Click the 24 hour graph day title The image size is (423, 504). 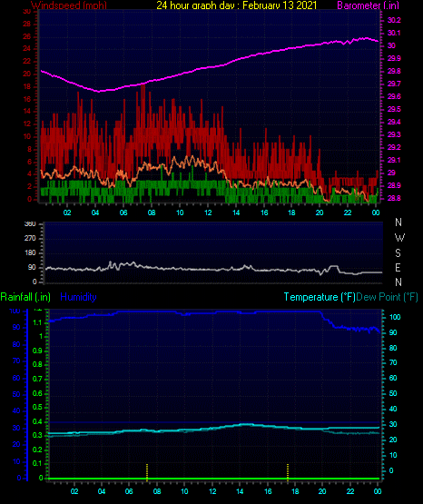pos(237,5)
